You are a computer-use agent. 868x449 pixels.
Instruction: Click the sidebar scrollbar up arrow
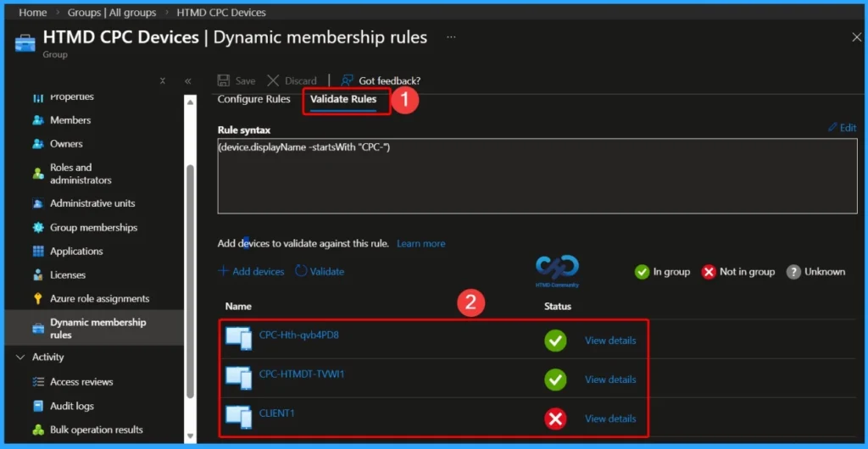[190, 103]
